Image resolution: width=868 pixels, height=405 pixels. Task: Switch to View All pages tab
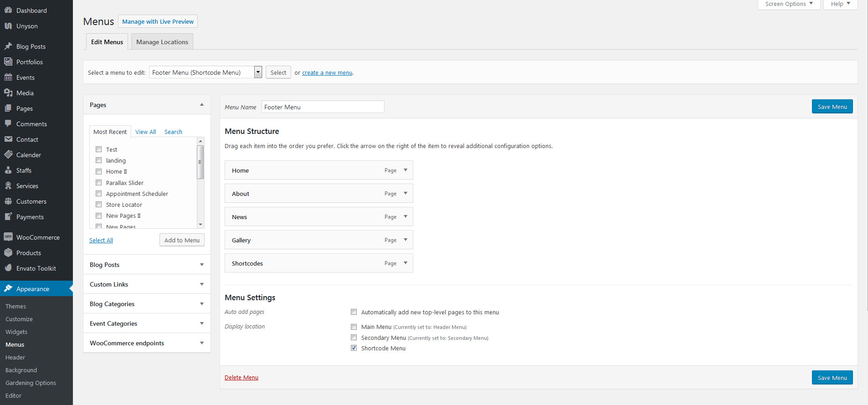[145, 132]
